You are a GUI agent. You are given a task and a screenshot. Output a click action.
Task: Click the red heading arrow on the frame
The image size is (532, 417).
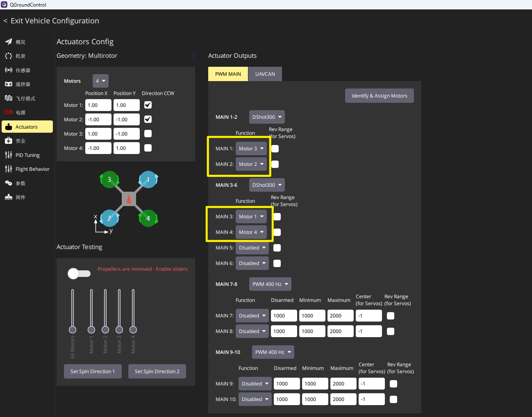[x=129, y=199]
